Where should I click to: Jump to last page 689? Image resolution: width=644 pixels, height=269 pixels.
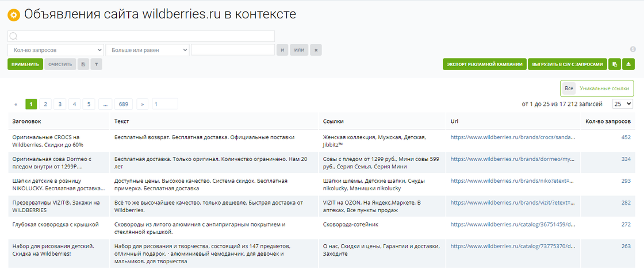pos(123,104)
